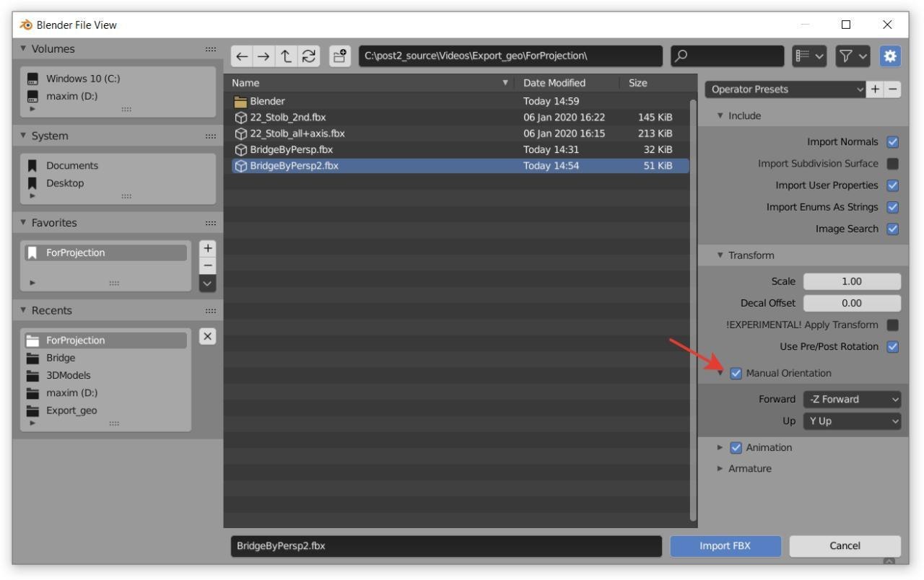
Task: Add current folder to favorites plus
Action: pyautogui.click(x=207, y=248)
